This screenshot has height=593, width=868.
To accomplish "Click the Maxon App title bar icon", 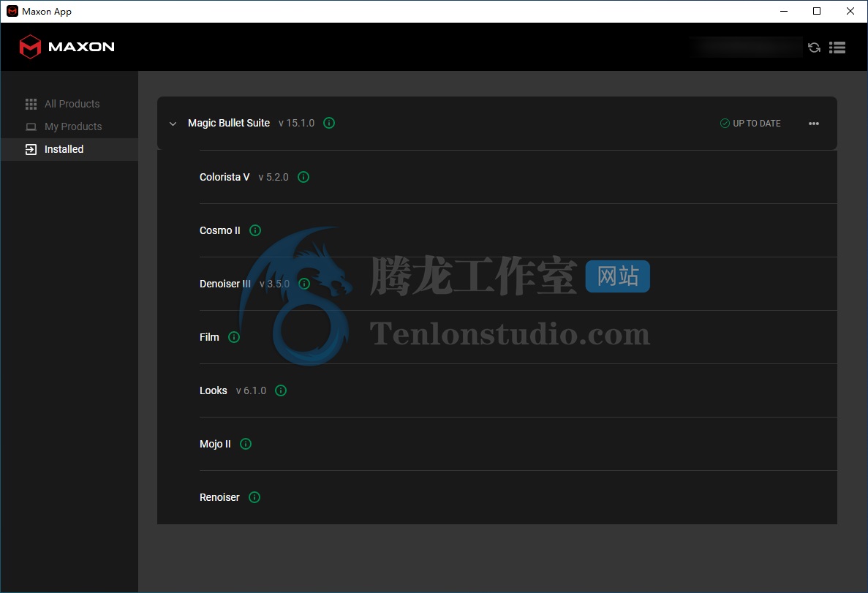I will point(12,11).
